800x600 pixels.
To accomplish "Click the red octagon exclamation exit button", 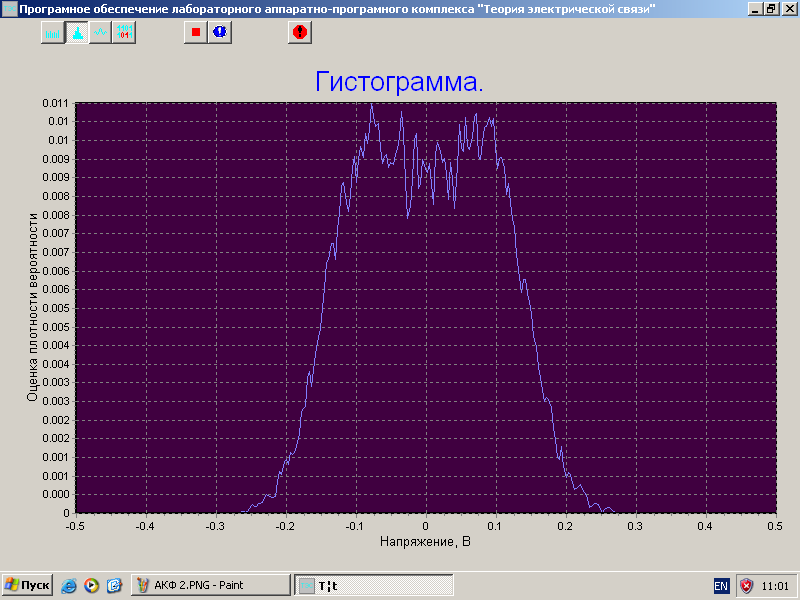I will point(300,33).
